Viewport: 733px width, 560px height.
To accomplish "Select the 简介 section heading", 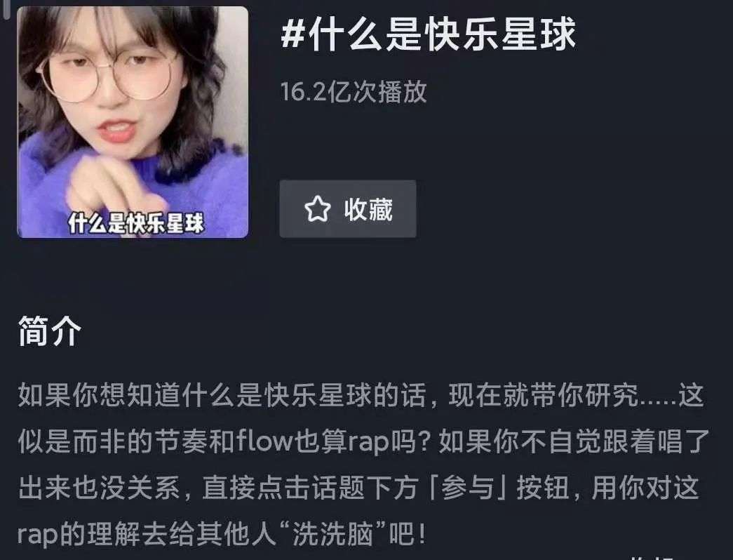I will click(50, 331).
